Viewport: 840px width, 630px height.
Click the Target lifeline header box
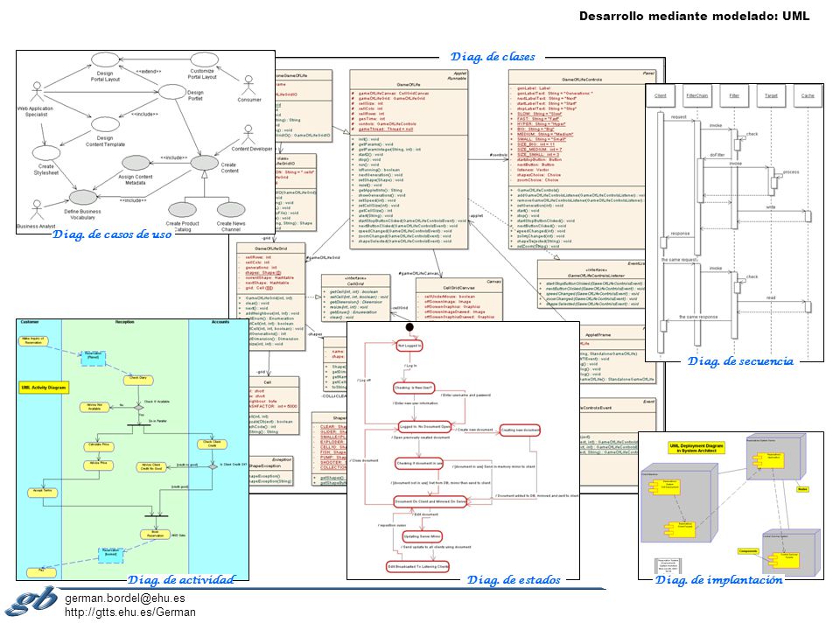(771, 95)
